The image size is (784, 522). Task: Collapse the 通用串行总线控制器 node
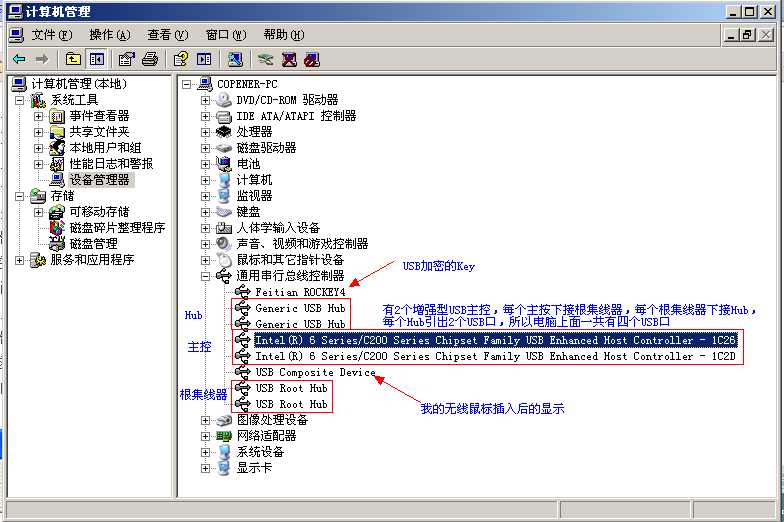206,276
